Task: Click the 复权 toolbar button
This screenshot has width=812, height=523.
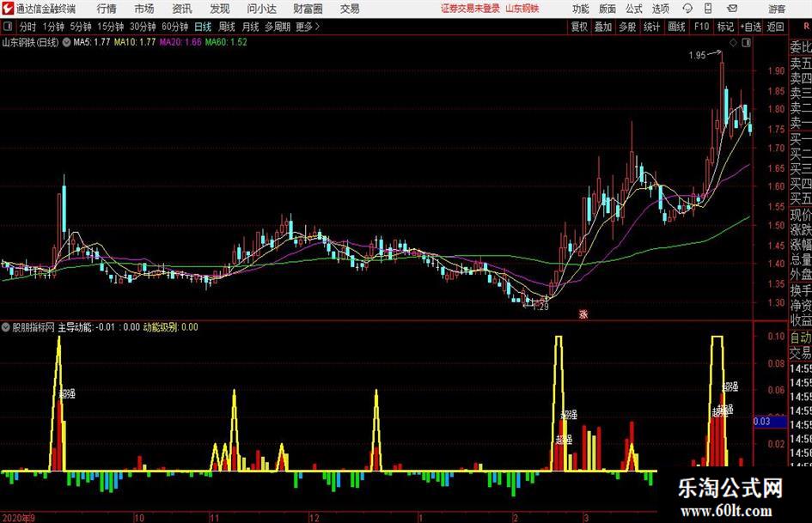Action: pyautogui.click(x=579, y=27)
